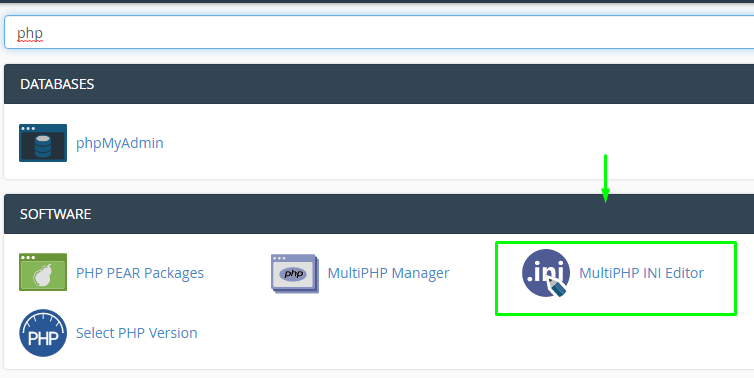Open the phpMyAdmin link
The width and height of the screenshot is (754, 378).
click(x=120, y=143)
